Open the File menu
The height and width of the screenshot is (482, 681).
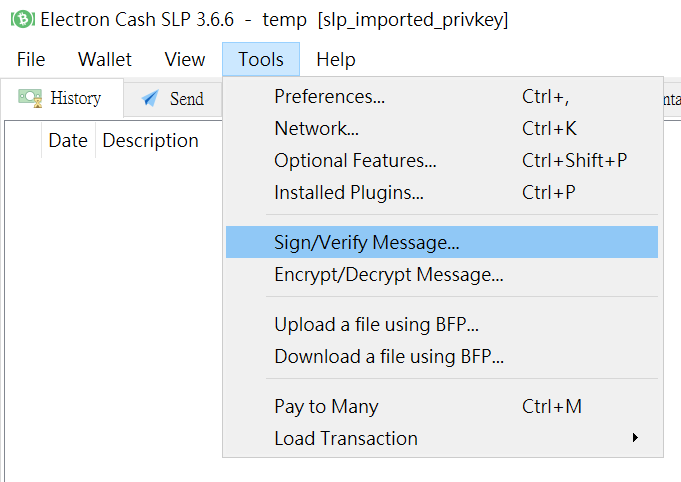31,59
